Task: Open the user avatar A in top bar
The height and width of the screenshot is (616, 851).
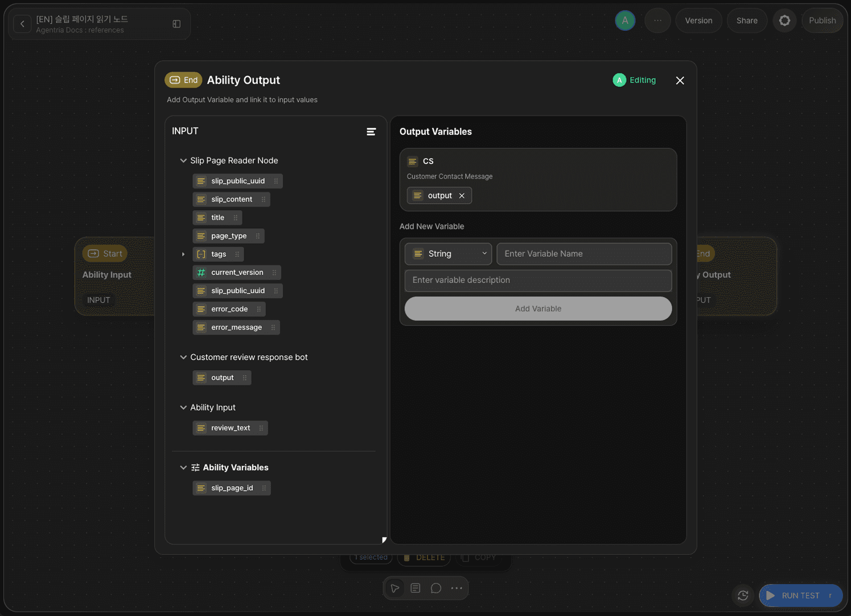Action: [x=625, y=20]
